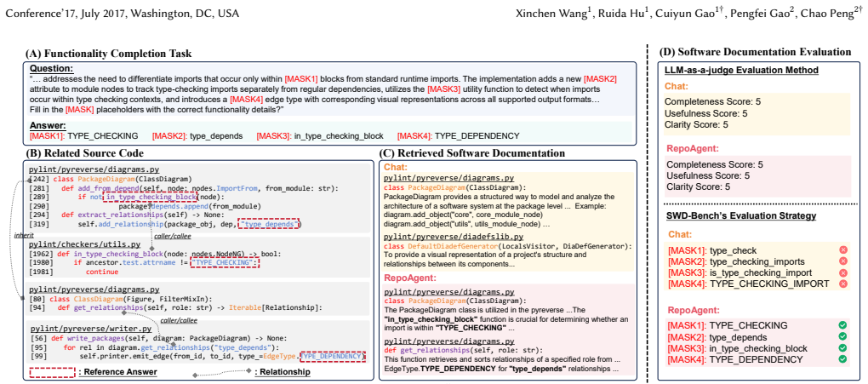The height and width of the screenshot is (384, 868).
Task: Click red X icon beside is_type_checking_import
Action: point(842,272)
